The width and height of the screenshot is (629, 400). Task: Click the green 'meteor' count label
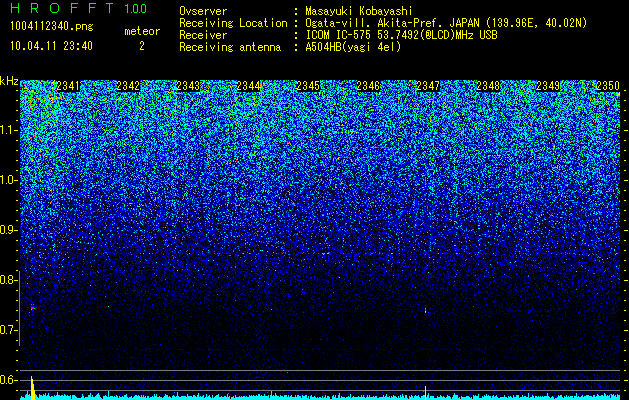tap(142, 31)
